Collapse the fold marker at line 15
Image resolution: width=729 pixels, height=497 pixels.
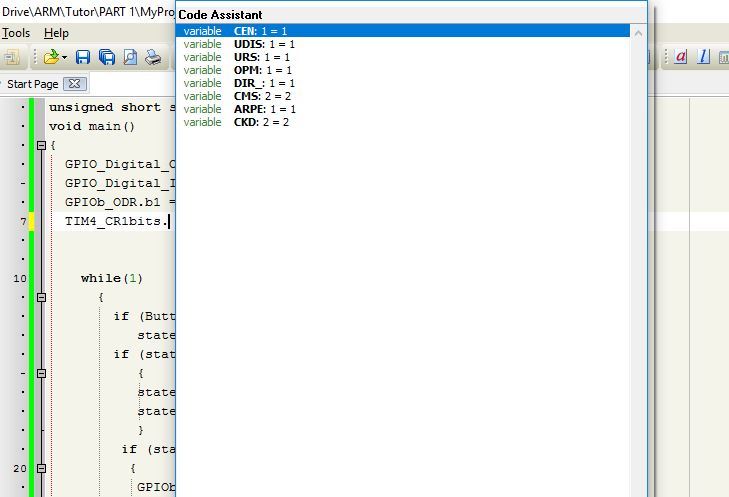click(x=41, y=373)
